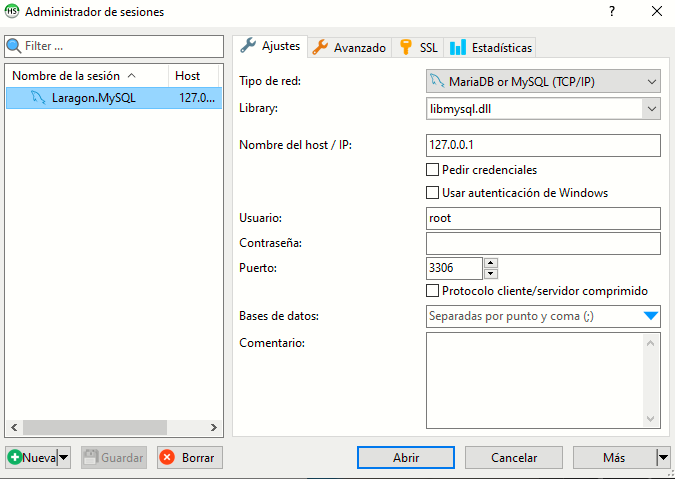Click the question mark help icon
This screenshot has height=479, width=675.
coord(611,12)
